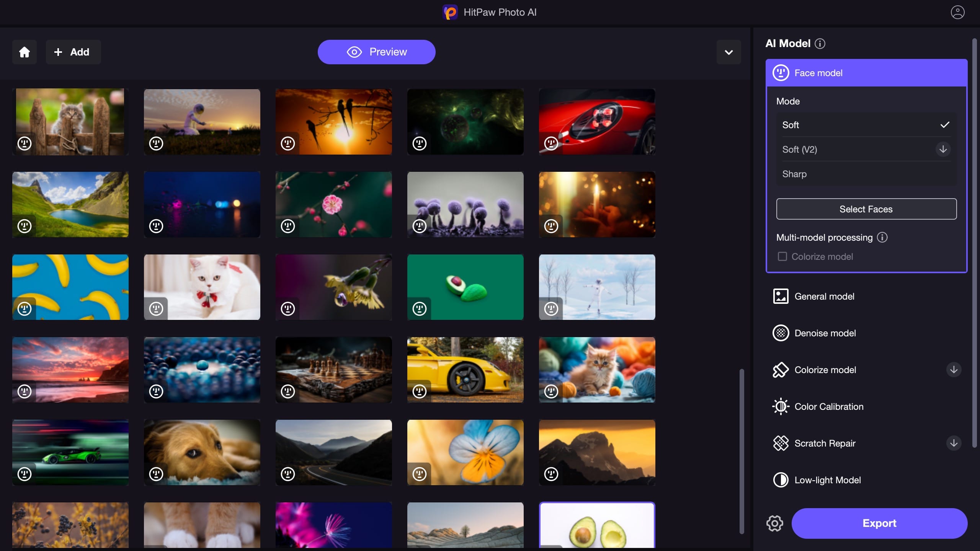Go to the home screen icon
Viewport: 980px width, 551px height.
point(24,52)
